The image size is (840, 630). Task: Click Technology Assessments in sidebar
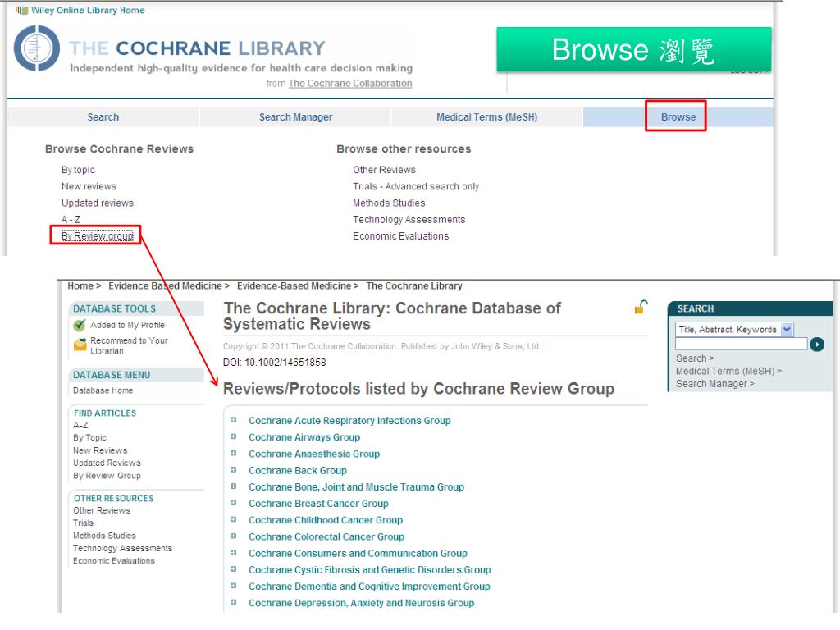123,548
